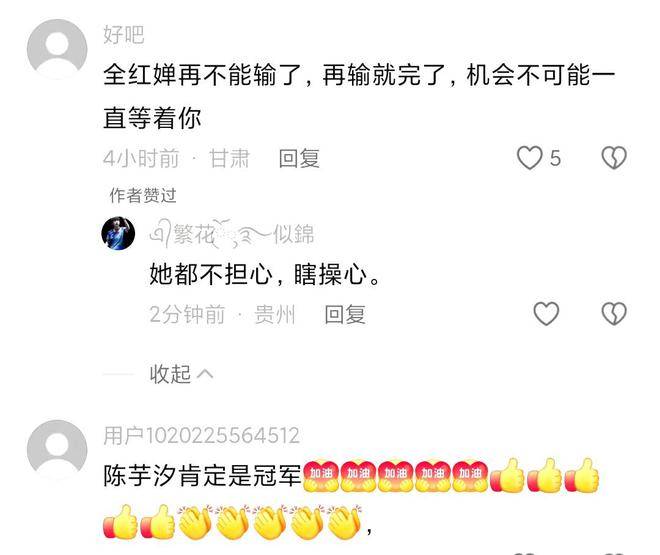Tap the 作者赞过 label
This screenshot has width=660, height=555.
coord(143,195)
